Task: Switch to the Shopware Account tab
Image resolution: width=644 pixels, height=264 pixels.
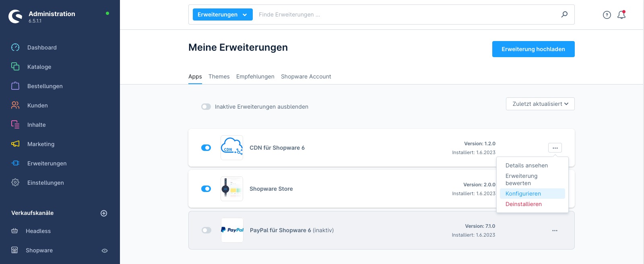Action: [x=306, y=76]
